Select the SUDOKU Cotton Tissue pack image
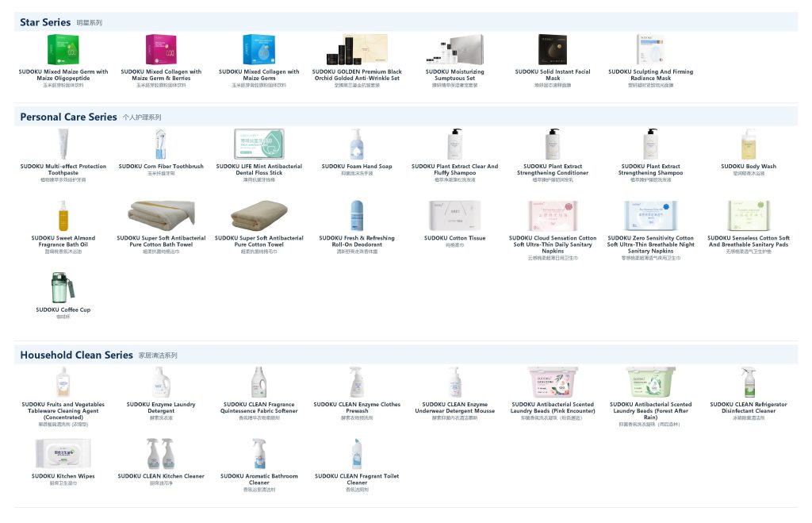This screenshot has height=523, width=812. coord(454,216)
